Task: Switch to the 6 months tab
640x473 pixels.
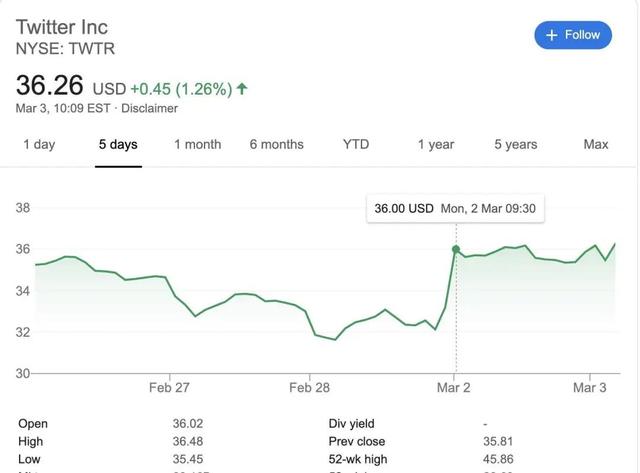Action: point(277,144)
